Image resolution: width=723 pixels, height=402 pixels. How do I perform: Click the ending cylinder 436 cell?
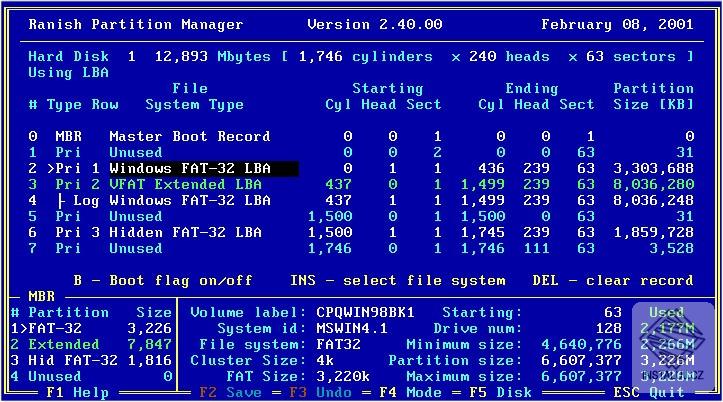(x=491, y=168)
